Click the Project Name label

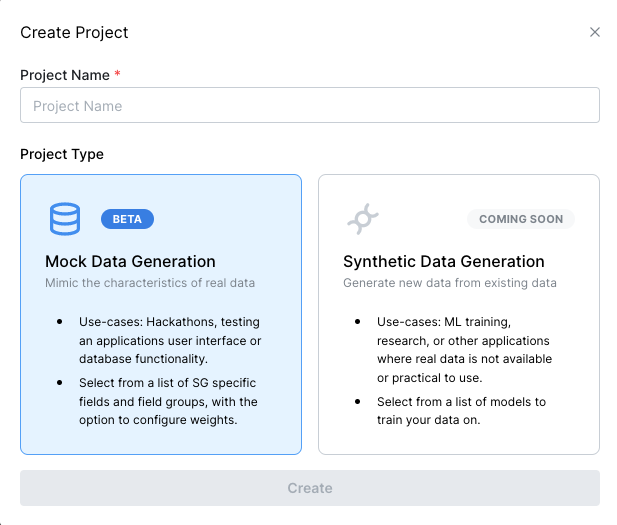tap(65, 75)
